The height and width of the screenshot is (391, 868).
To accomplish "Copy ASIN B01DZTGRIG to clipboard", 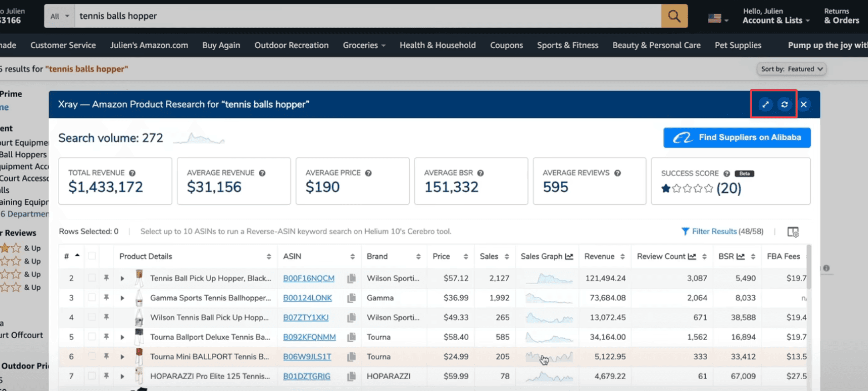I will pos(351,376).
